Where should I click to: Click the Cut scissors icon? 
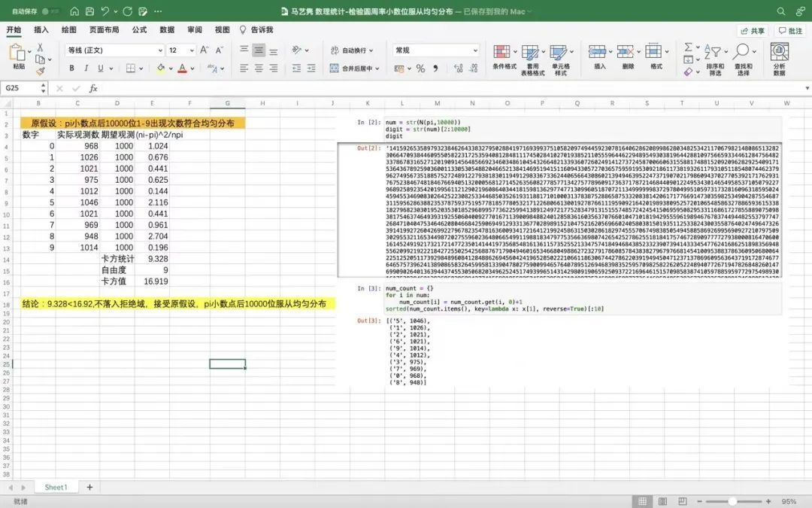click(41, 47)
